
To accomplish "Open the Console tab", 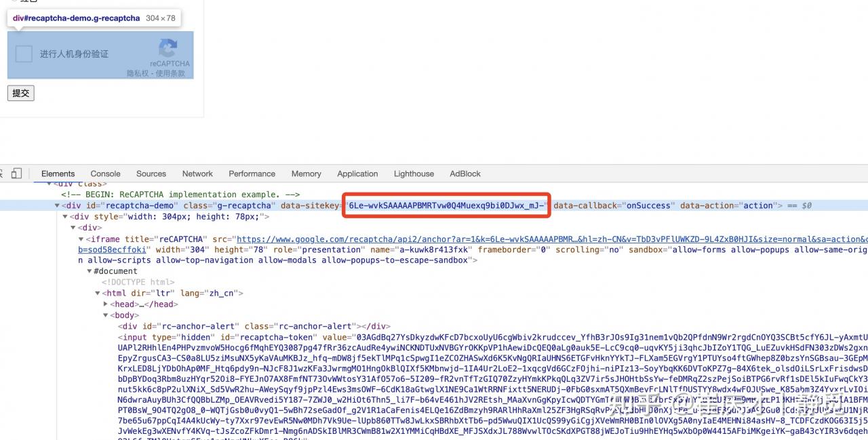I will 105,174.
